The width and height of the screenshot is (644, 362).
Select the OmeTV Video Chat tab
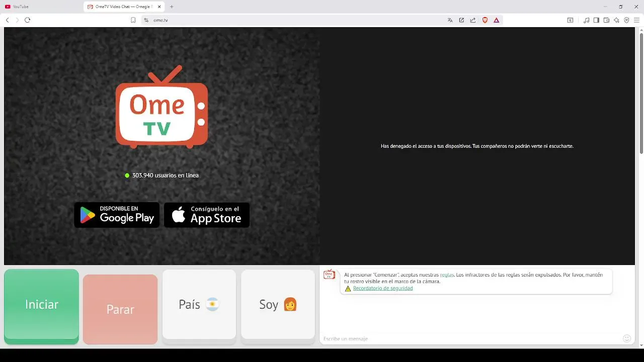coord(124,7)
